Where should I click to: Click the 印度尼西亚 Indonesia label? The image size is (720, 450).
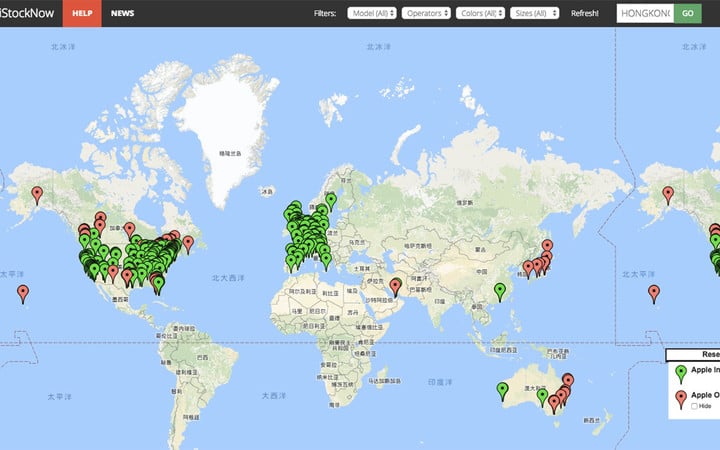503,350
